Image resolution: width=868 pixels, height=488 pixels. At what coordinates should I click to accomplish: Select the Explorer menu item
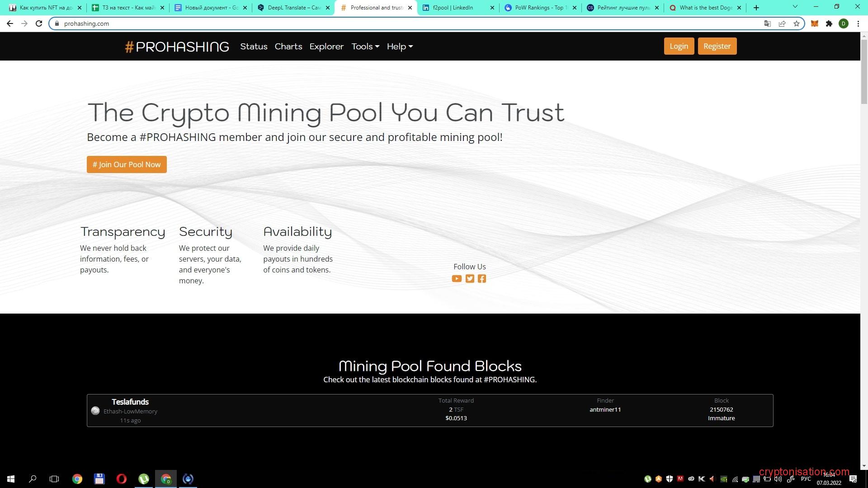pos(326,46)
